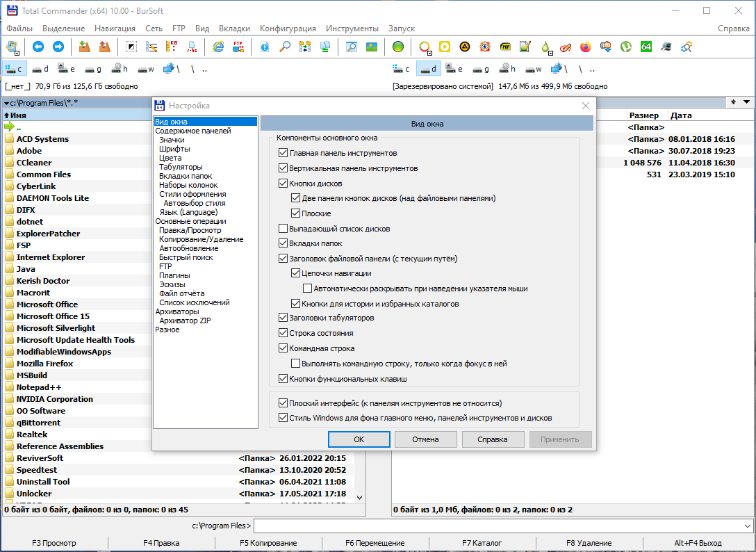Screen dimensions: 756x552
Task: Select drive h in right drive bar
Action: (507, 69)
